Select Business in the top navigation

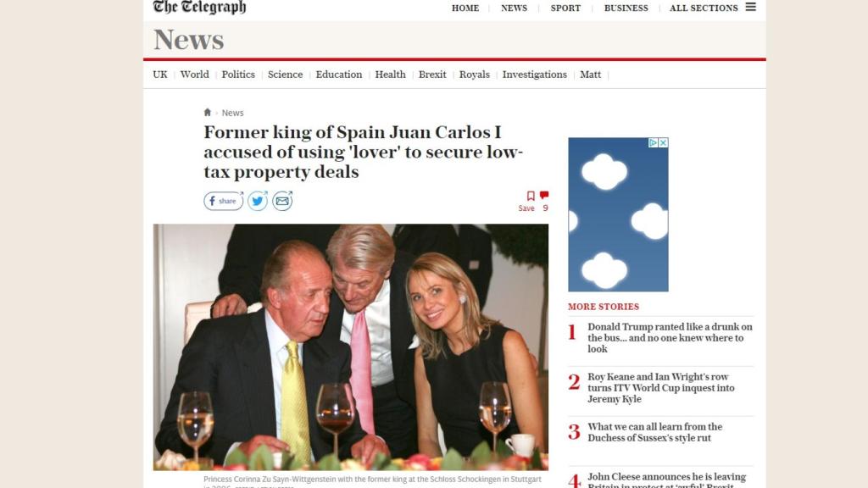[x=626, y=8]
